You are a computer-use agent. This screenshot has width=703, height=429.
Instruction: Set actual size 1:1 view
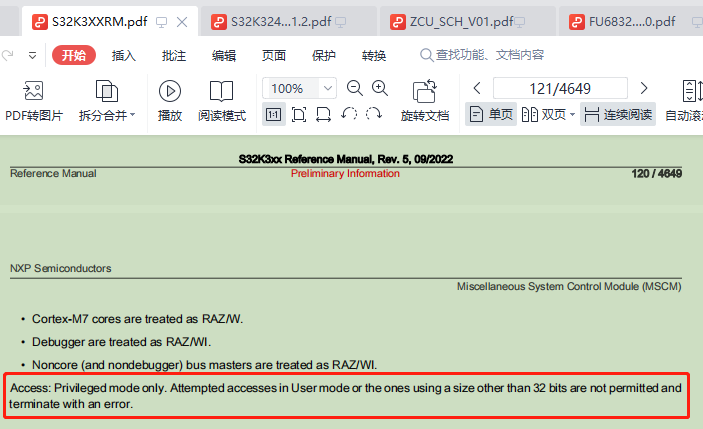pyautogui.click(x=273, y=115)
